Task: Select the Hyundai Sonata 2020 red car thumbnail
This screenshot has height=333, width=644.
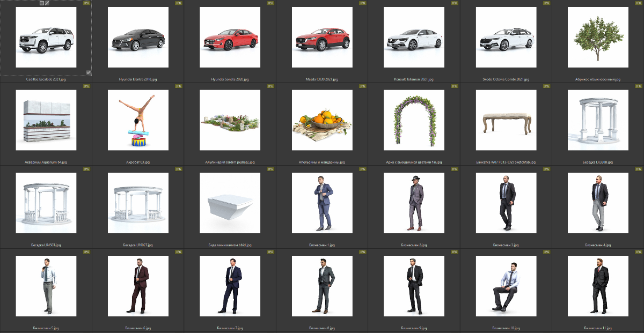Action: click(230, 37)
